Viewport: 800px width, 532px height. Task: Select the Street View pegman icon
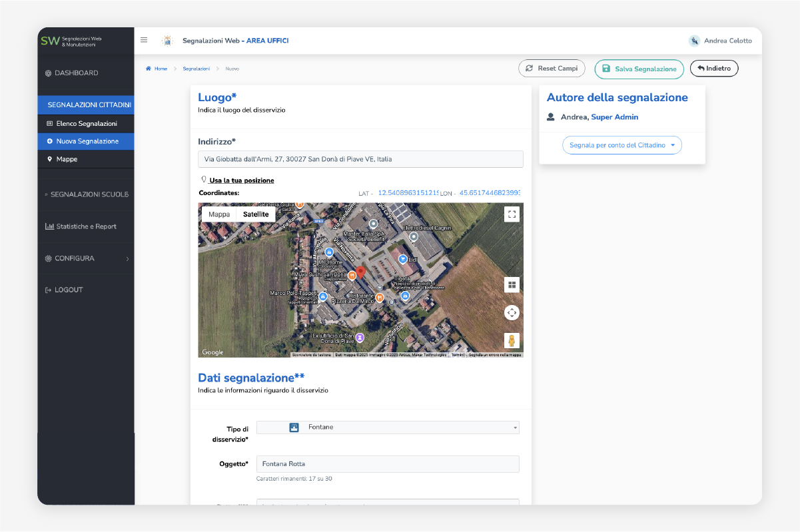pos(512,340)
